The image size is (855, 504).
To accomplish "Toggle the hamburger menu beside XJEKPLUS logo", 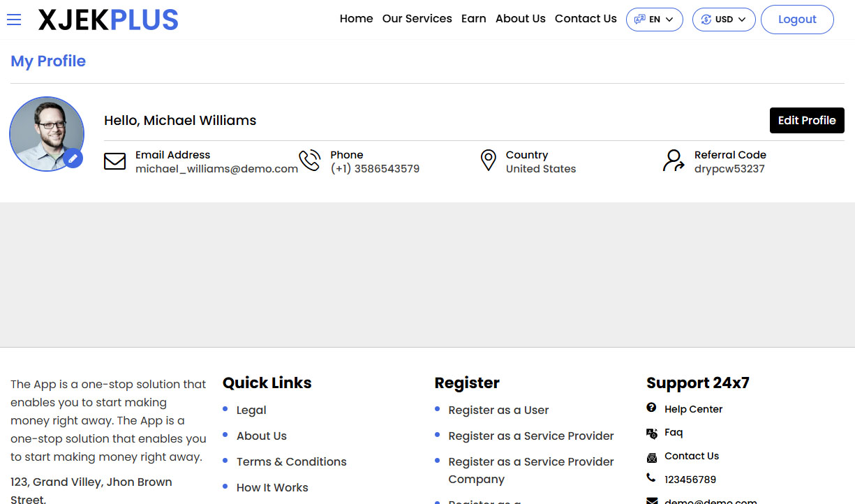I will (14, 20).
